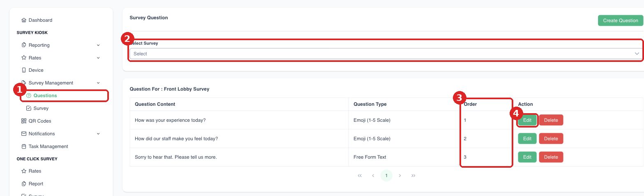Viewport: 644px width, 196px height.
Task: Go to the last page using double-right arrows
Action: pos(413,175)
